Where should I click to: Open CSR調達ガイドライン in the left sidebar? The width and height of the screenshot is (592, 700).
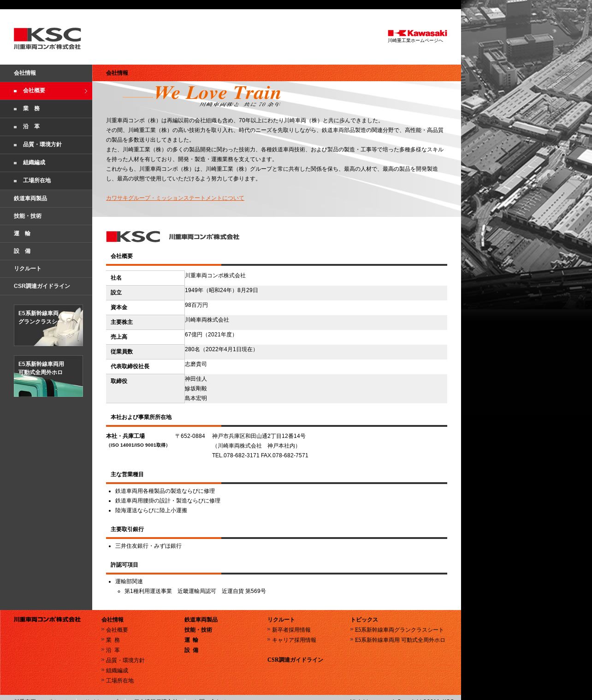[x=46, y=286]
